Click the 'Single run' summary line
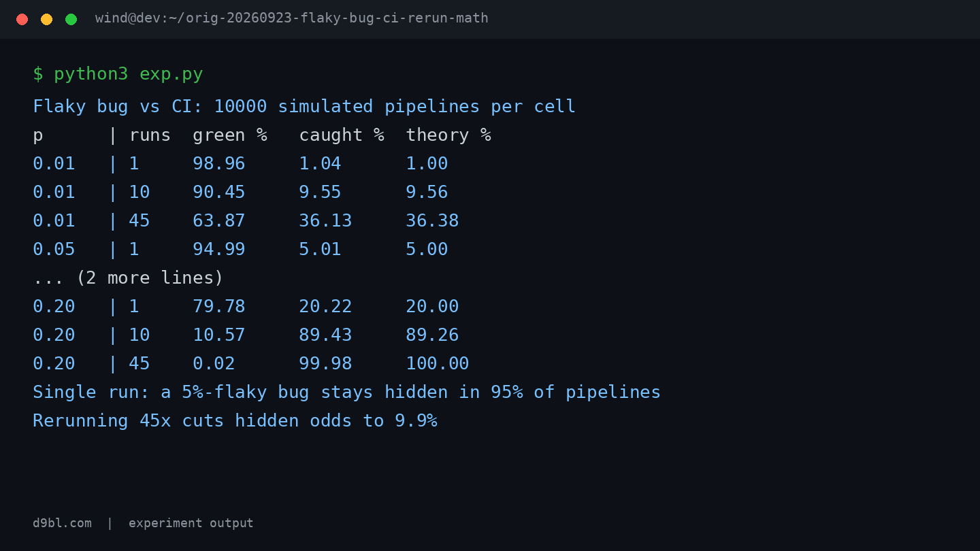Viewport: 980px width, 551px height. point(347,392)
